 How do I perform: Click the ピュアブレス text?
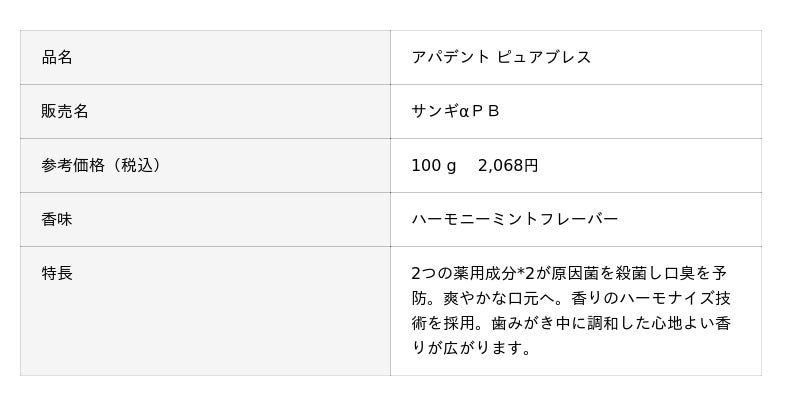[x=544, y=57]
